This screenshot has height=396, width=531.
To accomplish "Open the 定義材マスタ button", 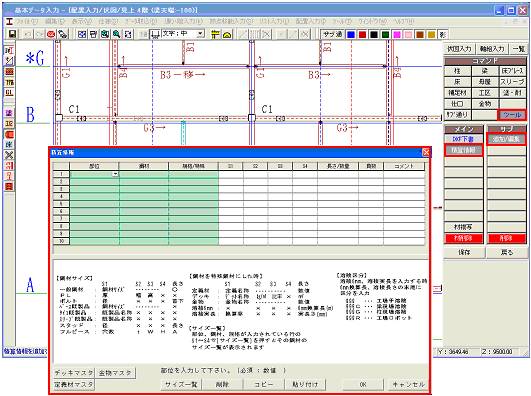I will (x=74, y=384).
